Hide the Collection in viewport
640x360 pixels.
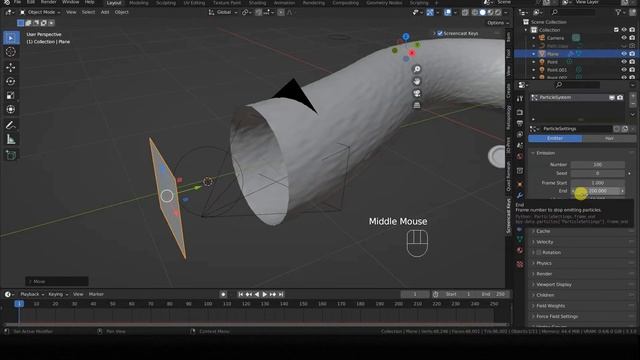[624, 30]
